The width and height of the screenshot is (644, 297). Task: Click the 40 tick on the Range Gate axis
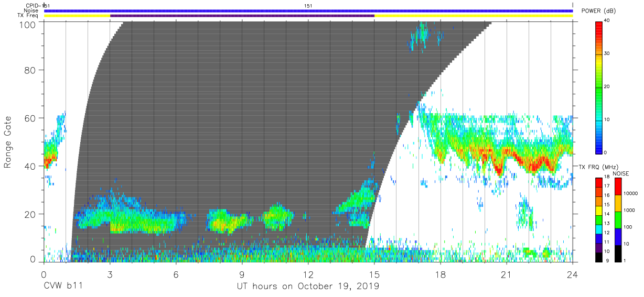[31, 166]
